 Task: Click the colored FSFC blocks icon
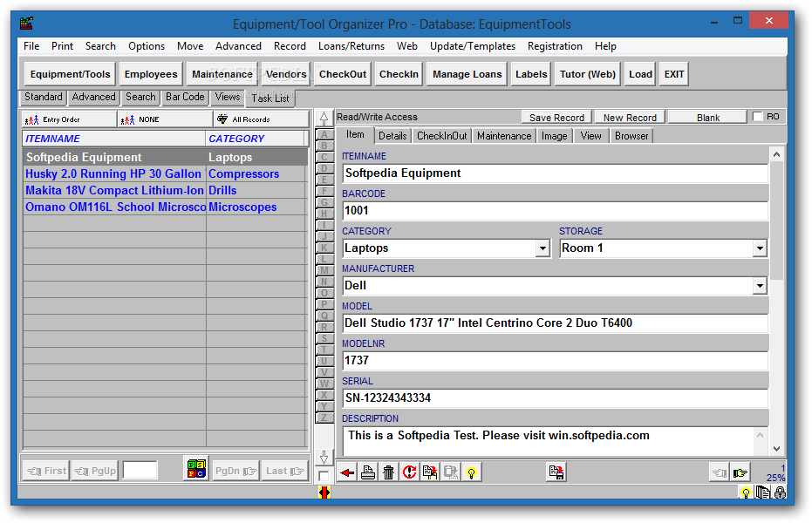(x=196, y=469)
